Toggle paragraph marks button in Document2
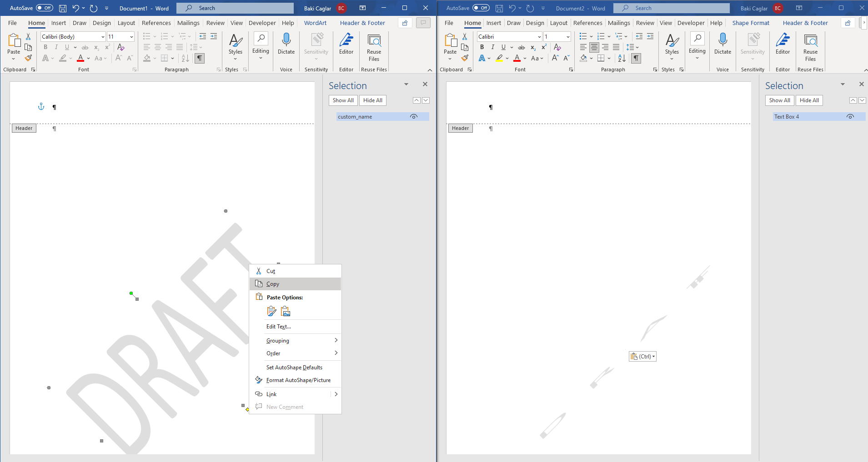This screenshot has width=868, height=462. coord(636,58)
